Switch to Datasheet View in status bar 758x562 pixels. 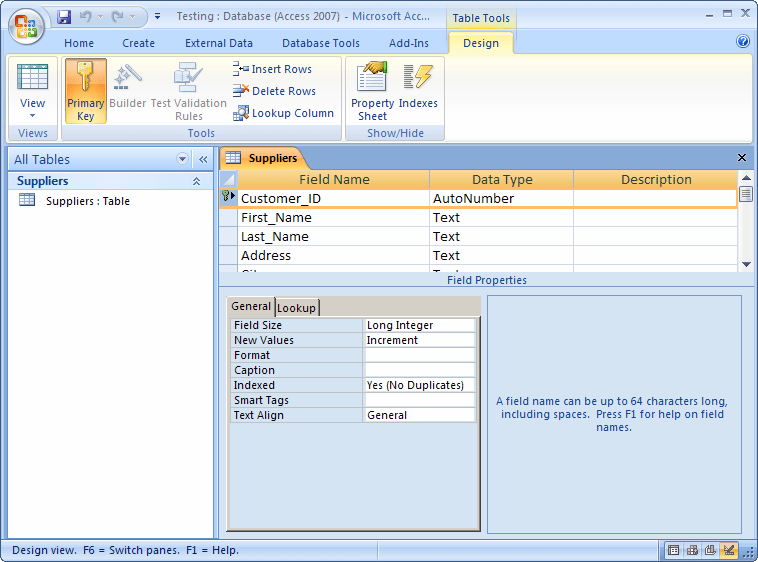[x=673, y=550]
